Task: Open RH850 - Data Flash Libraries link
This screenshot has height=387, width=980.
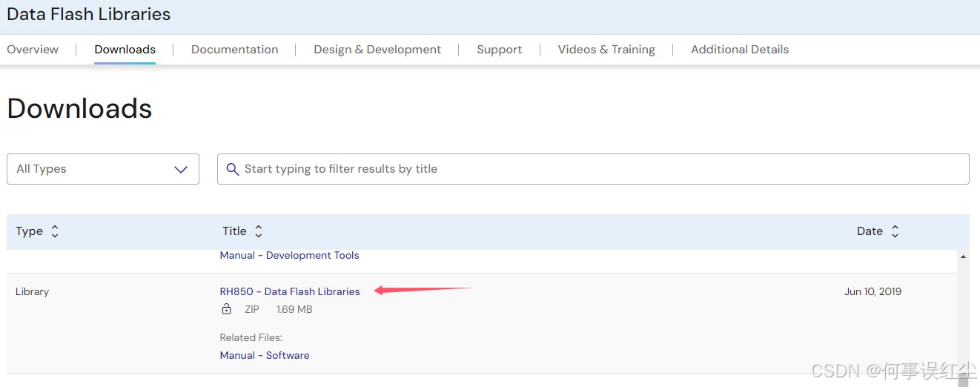Action: click(x=290, y=291)
